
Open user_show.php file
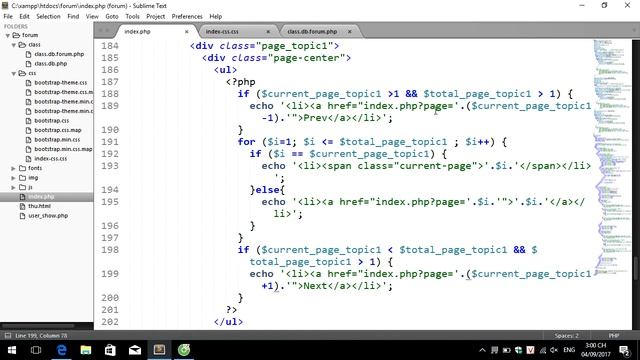point(48,216)
